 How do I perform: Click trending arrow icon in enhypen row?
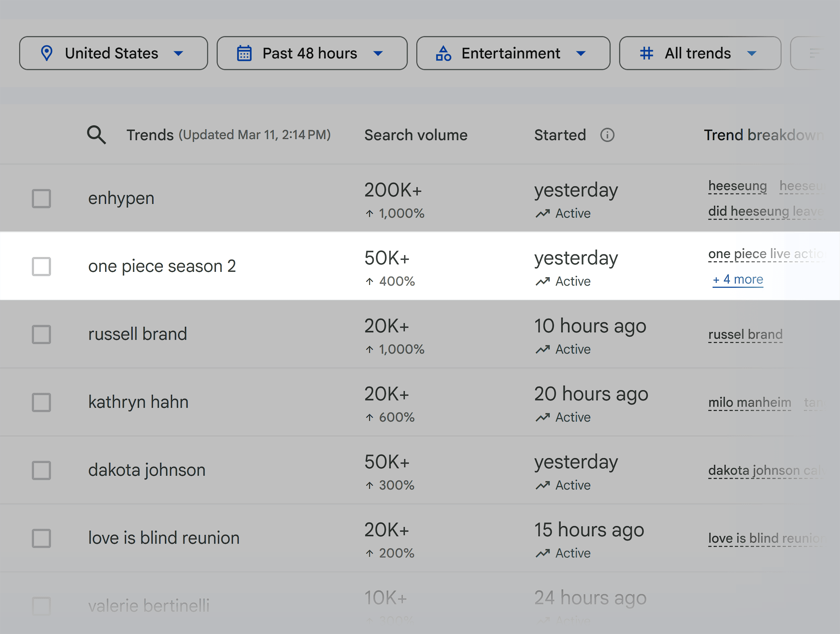(x=542, y=214)
